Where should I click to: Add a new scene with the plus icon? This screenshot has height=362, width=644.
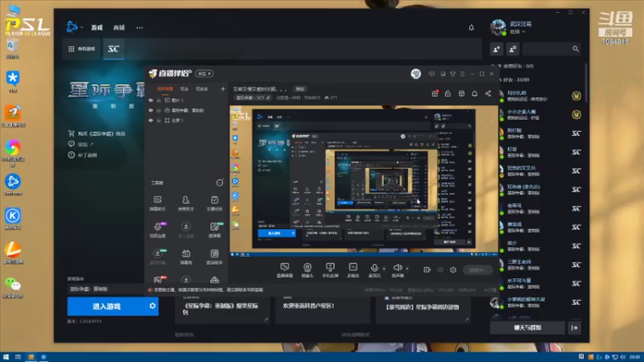[x=223, y=88]
